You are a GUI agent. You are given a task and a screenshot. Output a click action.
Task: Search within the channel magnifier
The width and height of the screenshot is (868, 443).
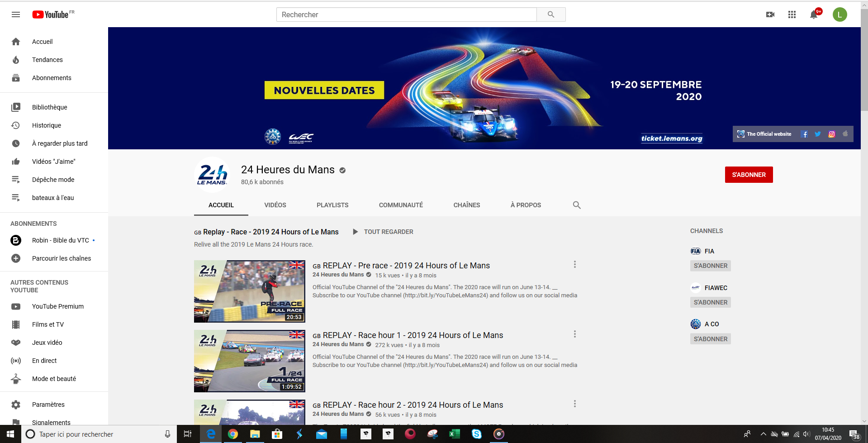(577, 205)
